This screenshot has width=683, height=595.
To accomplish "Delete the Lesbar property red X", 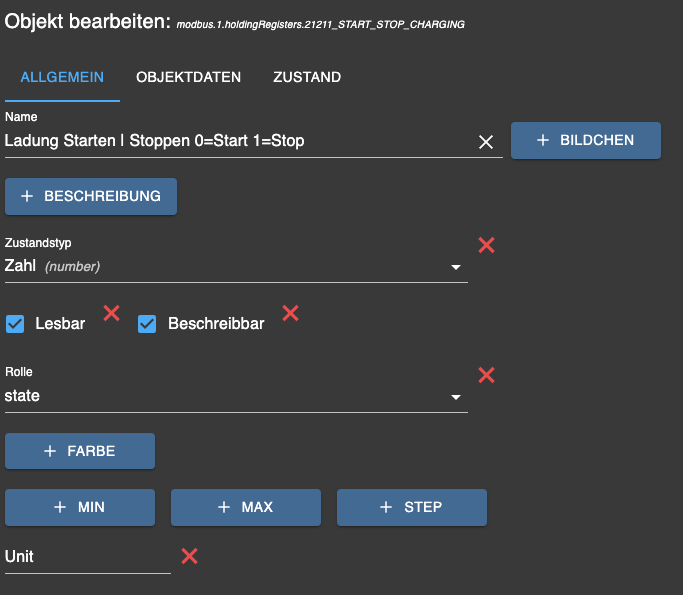I will click(x=112, y=313).
